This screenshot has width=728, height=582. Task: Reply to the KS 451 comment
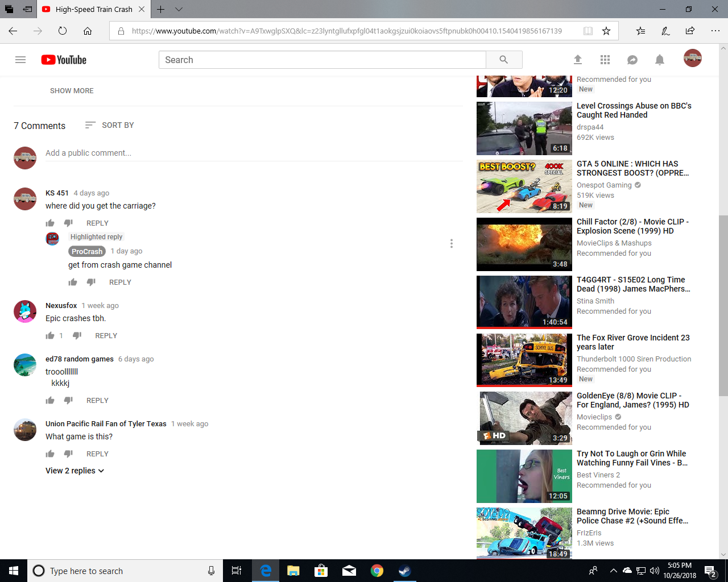(97, 223)
